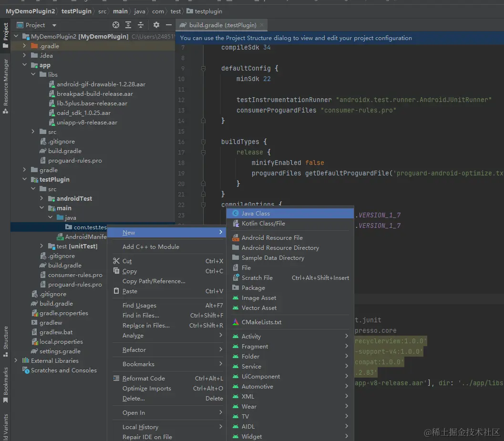504x441 pixels.
Task: Expand the .gradle folder in project tree
Action: click(x=24, y=46)
